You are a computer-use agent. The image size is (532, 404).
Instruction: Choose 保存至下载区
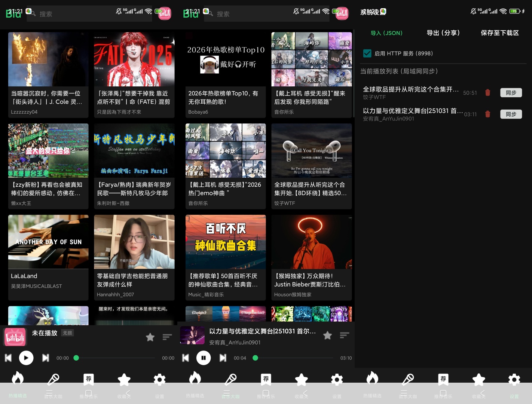tap(500, 33)
